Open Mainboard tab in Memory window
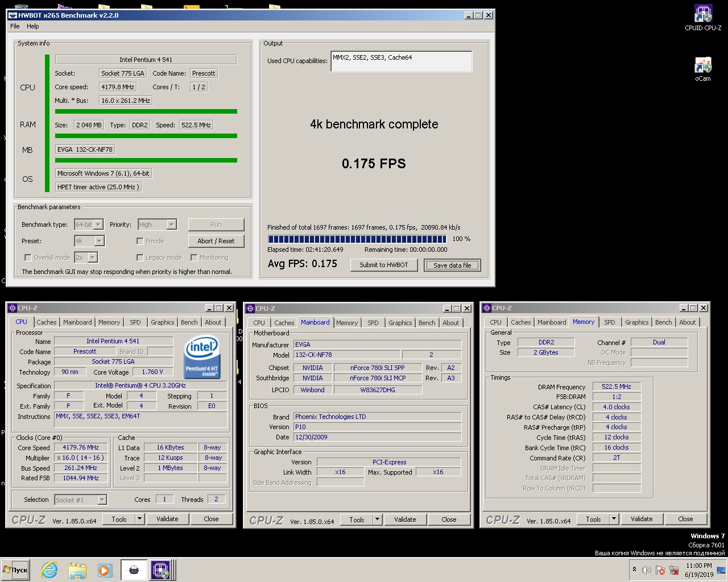Viewport: 728px width, 582px height. (552, 322)
